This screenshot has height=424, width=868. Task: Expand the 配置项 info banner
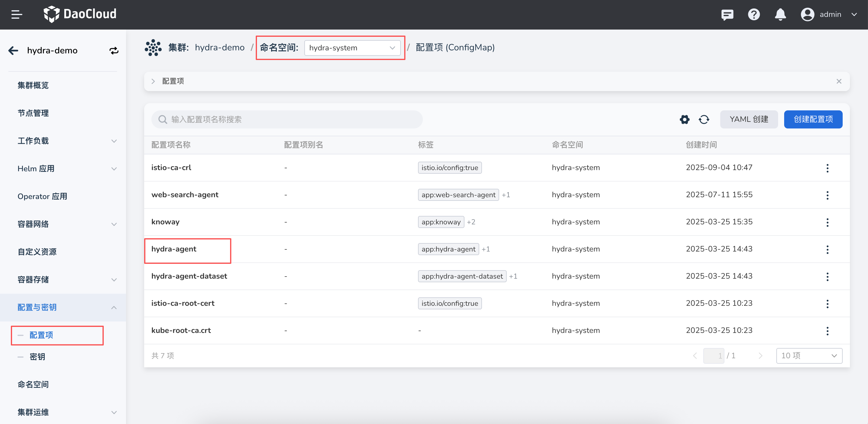point(153,81)
